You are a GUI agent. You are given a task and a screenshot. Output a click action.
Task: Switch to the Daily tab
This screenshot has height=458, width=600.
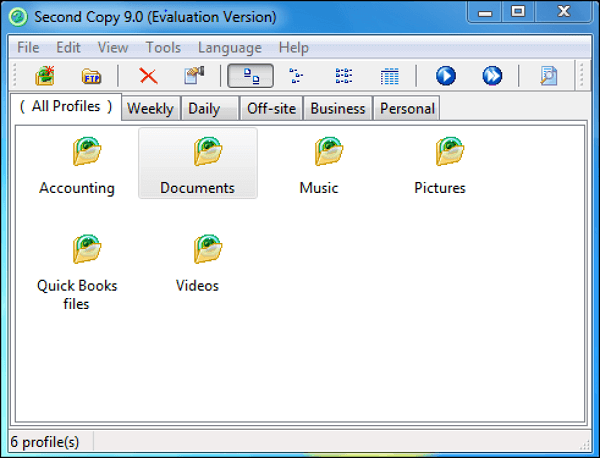[x=209, y=108]
